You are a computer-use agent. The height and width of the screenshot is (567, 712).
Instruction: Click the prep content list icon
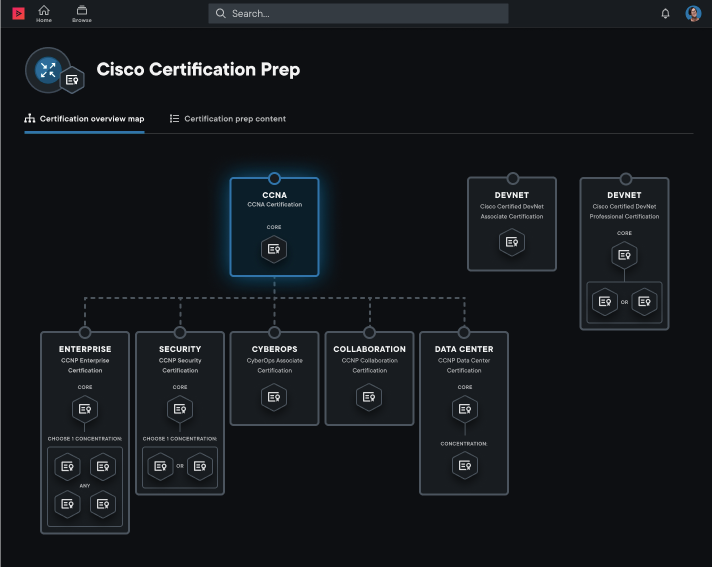click(x=174, y=118)
